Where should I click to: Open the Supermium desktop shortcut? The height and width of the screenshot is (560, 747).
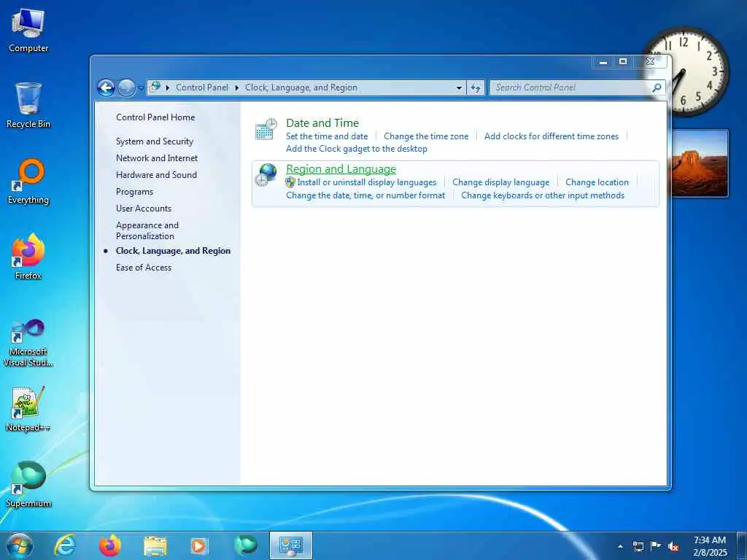click(28, 484)
